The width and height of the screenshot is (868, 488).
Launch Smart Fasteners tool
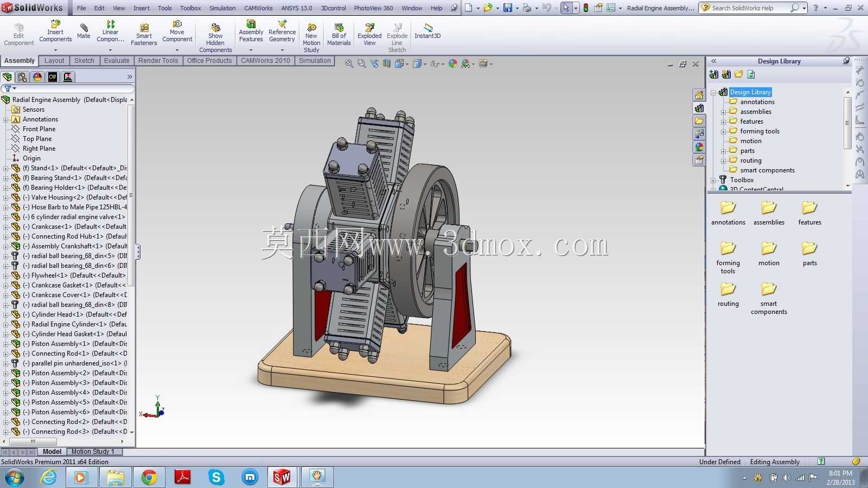pyautogui.click(x=144, y=35)
